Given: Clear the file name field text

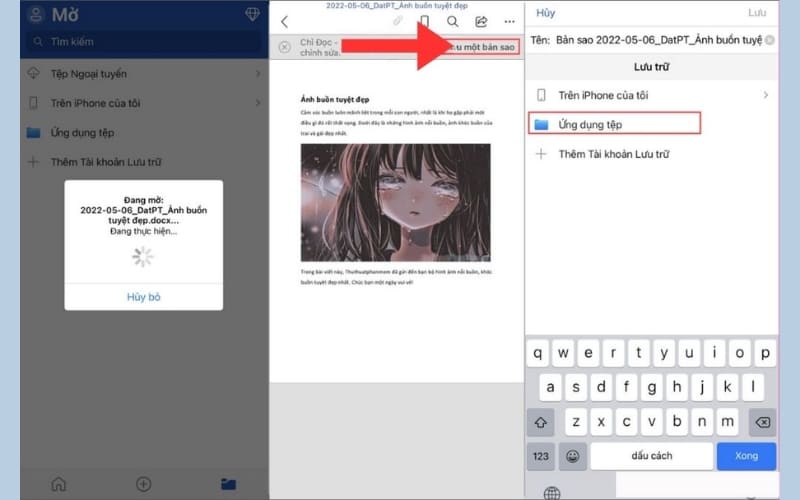Looking at the screenshot, I should [769, 40].
